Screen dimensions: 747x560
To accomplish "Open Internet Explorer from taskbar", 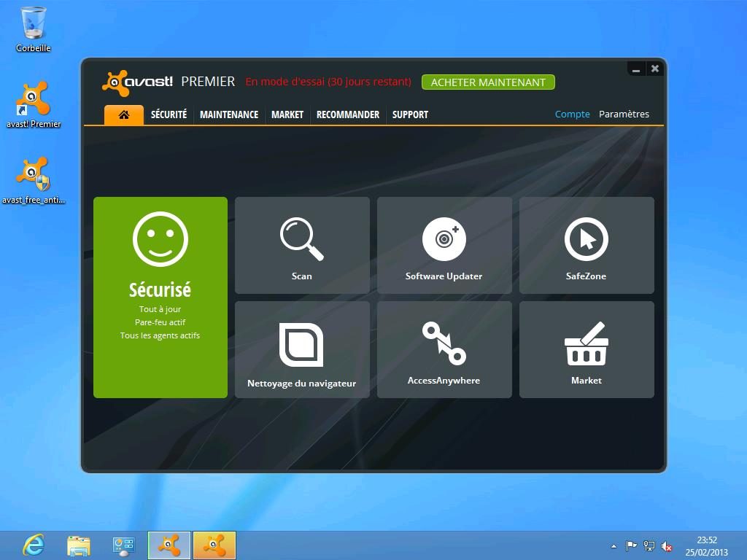I will point(34,545).
